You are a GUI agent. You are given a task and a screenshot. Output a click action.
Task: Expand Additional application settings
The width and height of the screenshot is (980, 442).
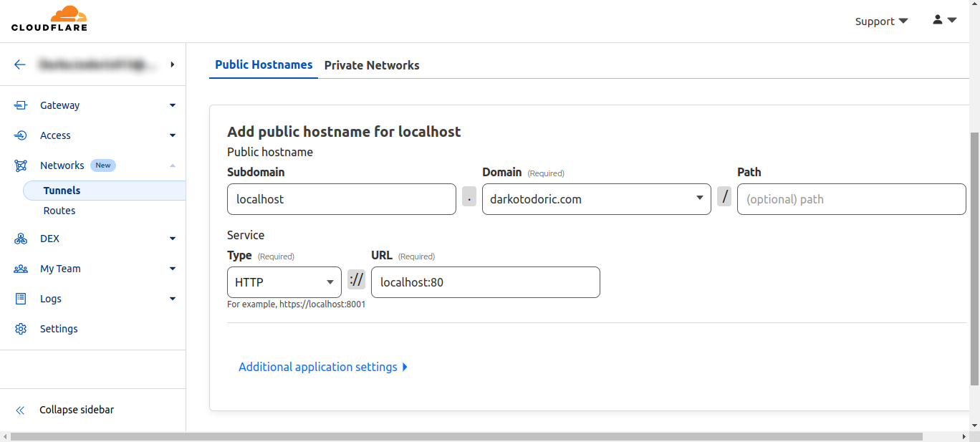point(323,367)
